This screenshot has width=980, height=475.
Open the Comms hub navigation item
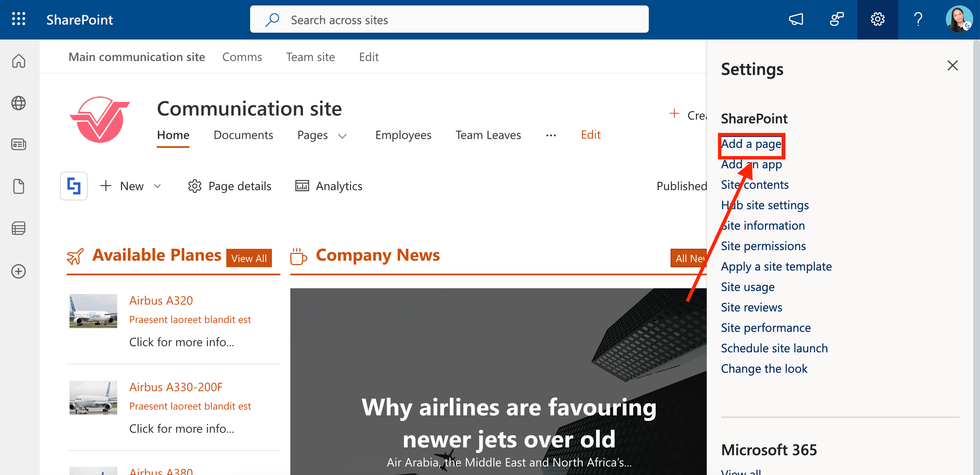242,57
